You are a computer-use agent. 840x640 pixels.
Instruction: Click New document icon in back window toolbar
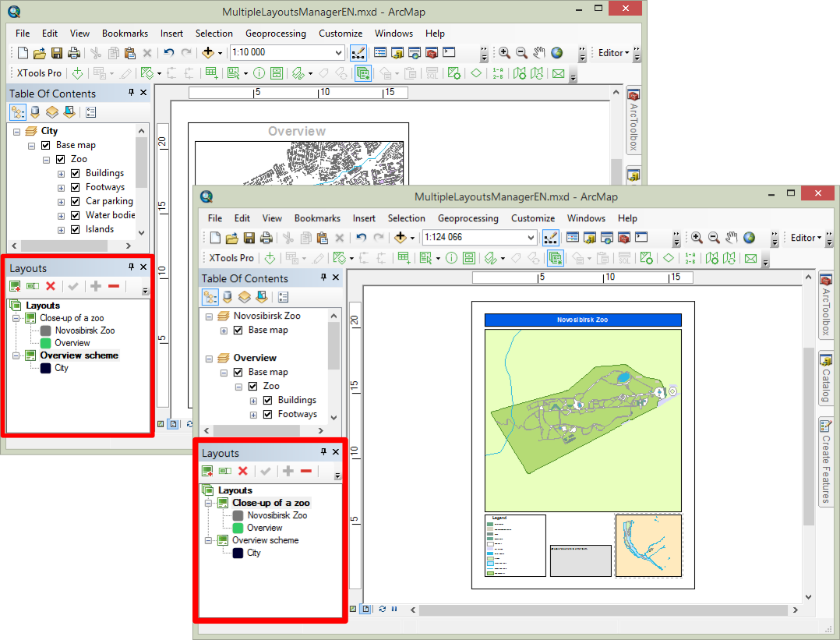tap(23, 52)
